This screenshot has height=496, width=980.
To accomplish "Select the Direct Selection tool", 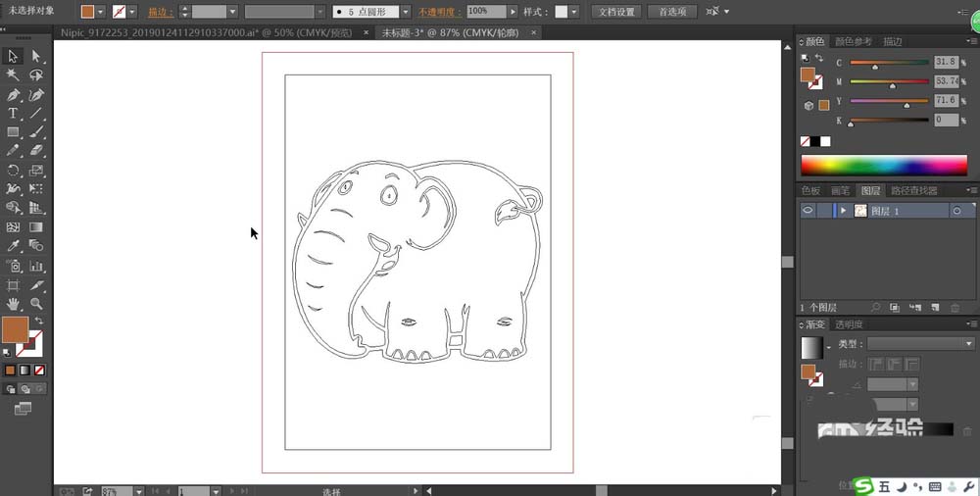I will (36, 56).
